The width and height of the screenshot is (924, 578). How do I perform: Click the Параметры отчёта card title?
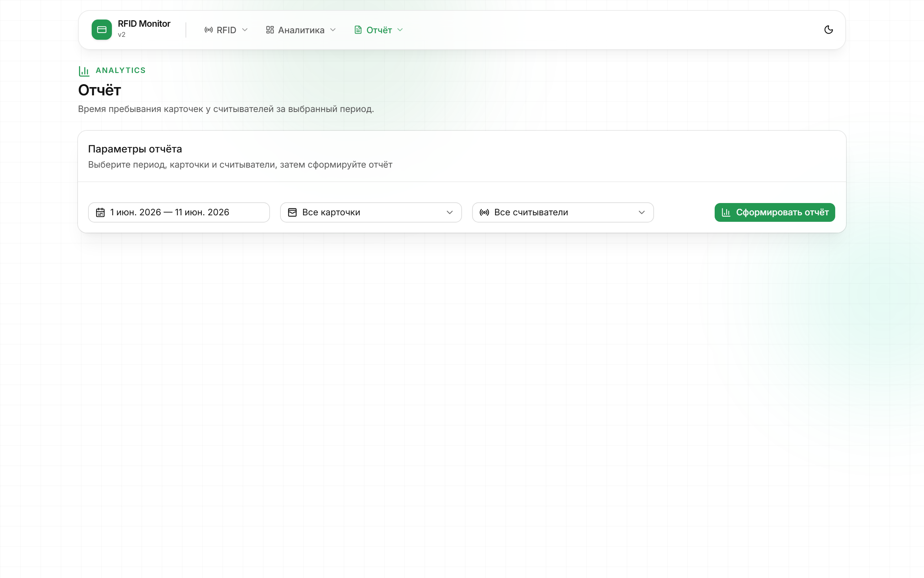(135, 149)
